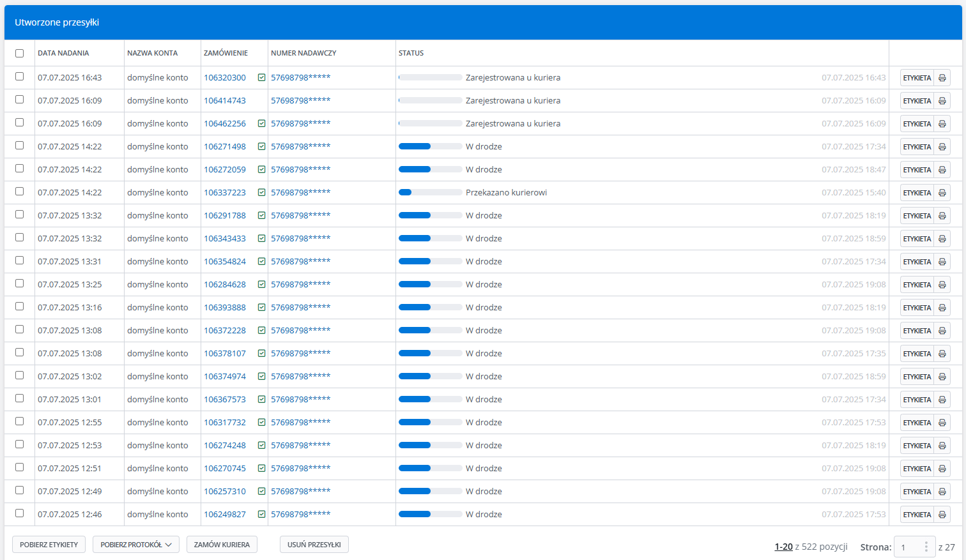This screenshot has height=560, width=966.
Task: Click the print icon for order 106320300
Action: 942,78
